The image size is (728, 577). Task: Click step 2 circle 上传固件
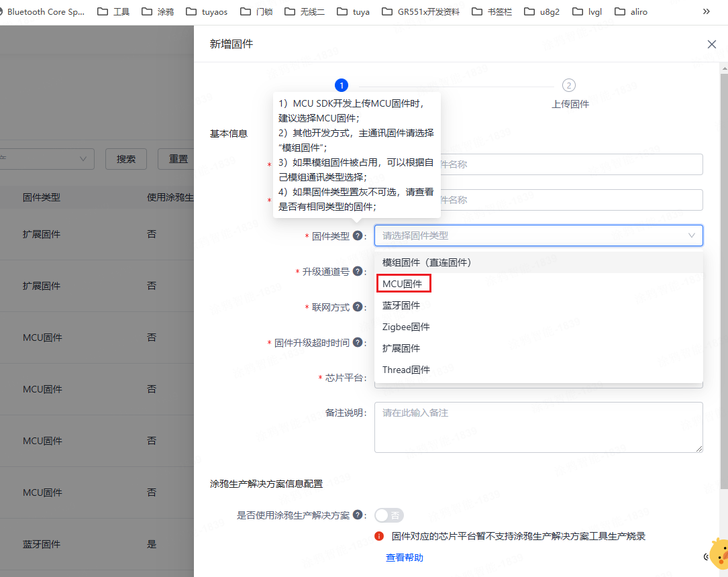point(569,85)
